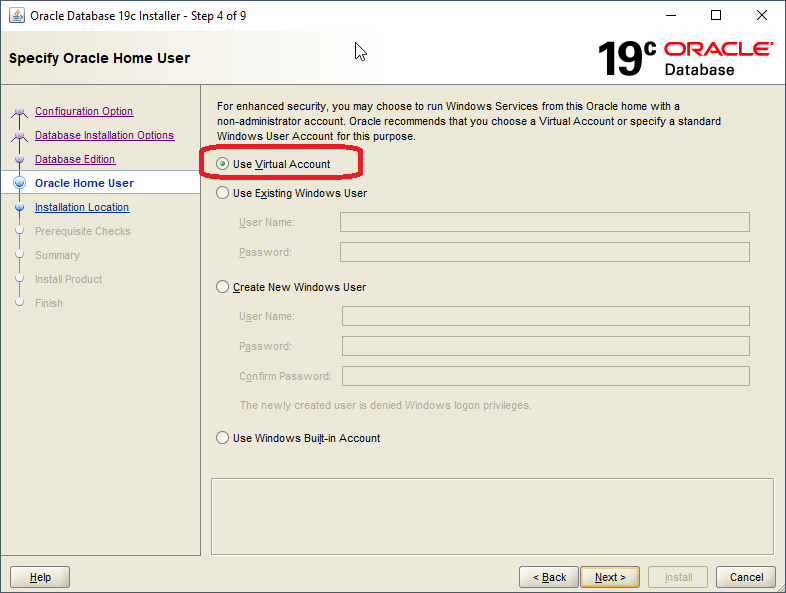
Task: Select Use Windows Built-in Account option
Action: coord(223,438)
